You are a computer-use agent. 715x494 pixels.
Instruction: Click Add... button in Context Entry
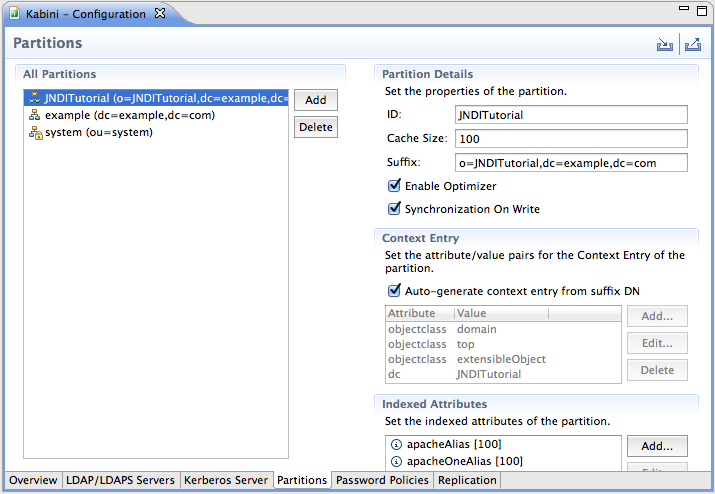point(657,316)
